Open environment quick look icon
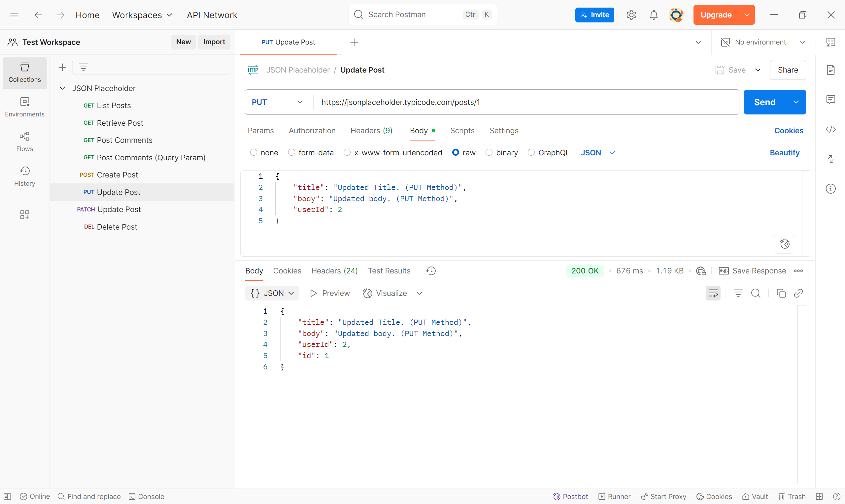The height and width of the screenshot is (504, 845). tap(830, 42)
